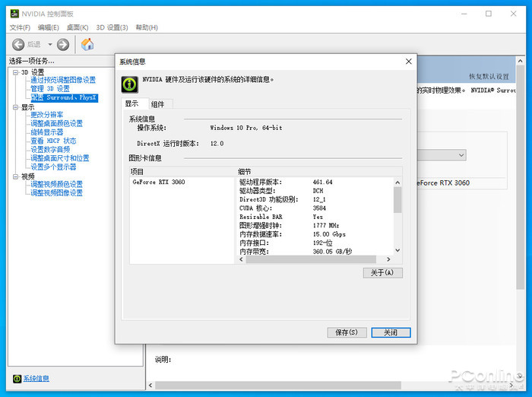
Task: Select 管理 3D 设置 in the task tree
Action: point(50,89)
